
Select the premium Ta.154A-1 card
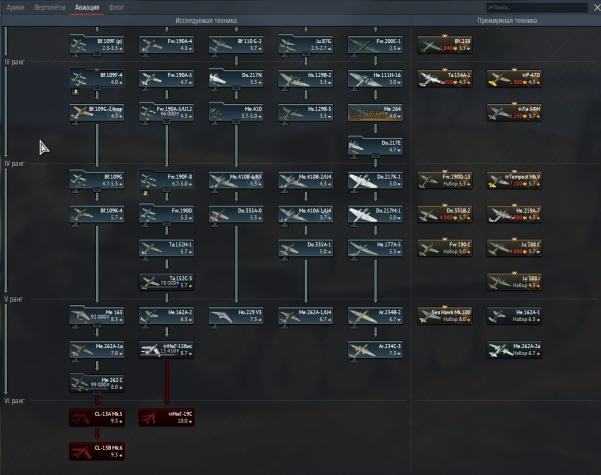pos(445,78)
